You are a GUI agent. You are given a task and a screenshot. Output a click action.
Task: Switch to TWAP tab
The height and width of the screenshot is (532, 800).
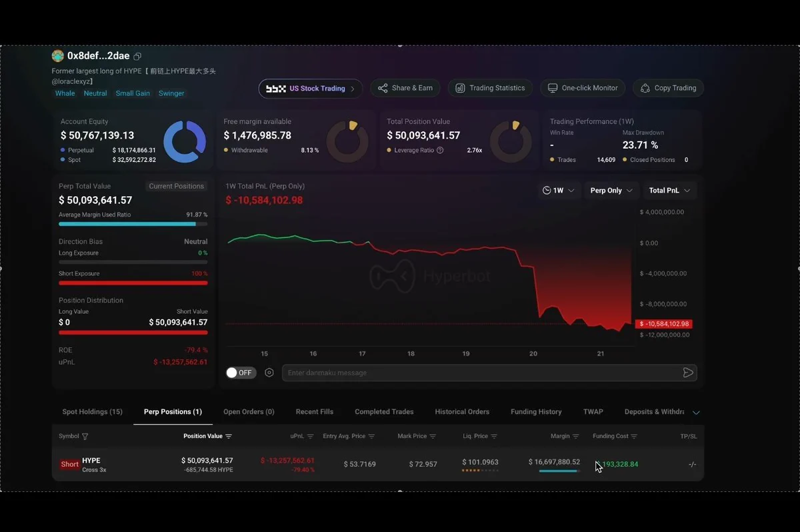(593, 412)
